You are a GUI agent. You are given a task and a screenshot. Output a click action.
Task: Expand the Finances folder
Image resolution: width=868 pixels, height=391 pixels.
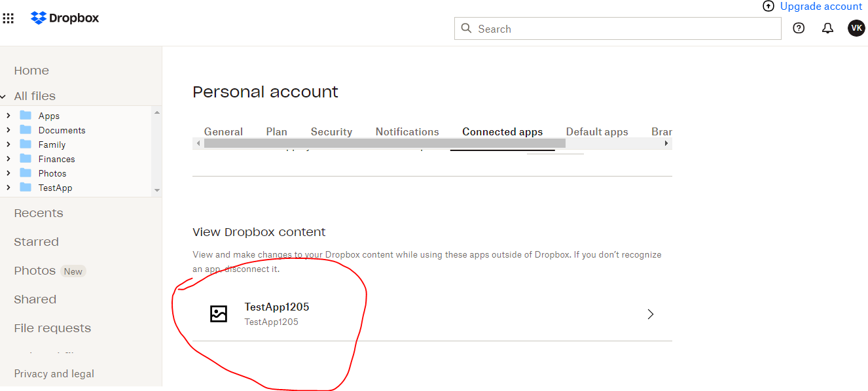8,159
